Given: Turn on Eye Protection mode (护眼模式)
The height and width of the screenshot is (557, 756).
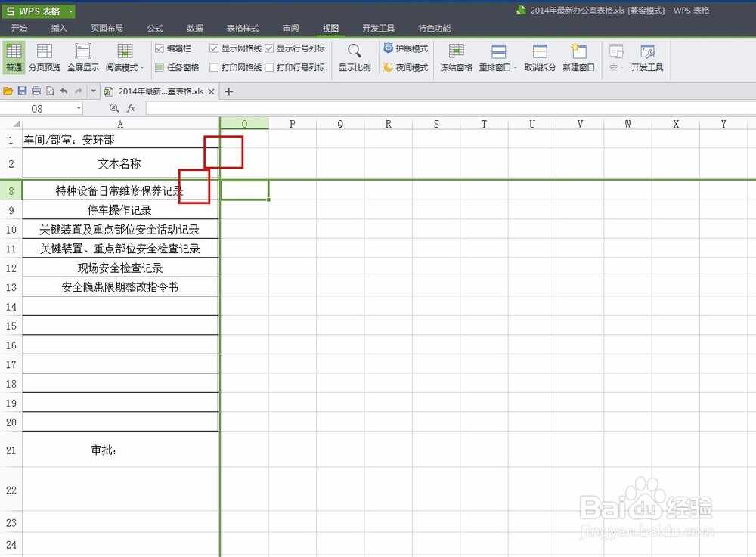Looking at the screenshot, I should (x=405, y=48).
